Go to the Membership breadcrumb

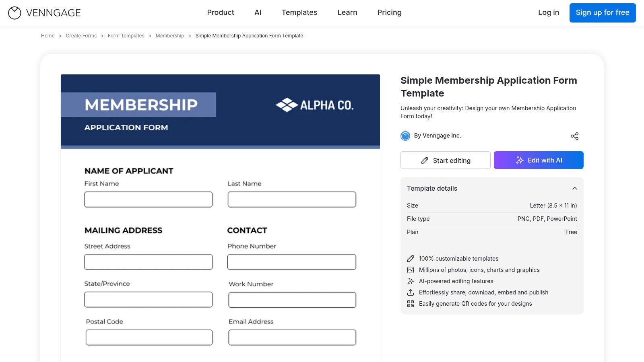pos(170,36)
